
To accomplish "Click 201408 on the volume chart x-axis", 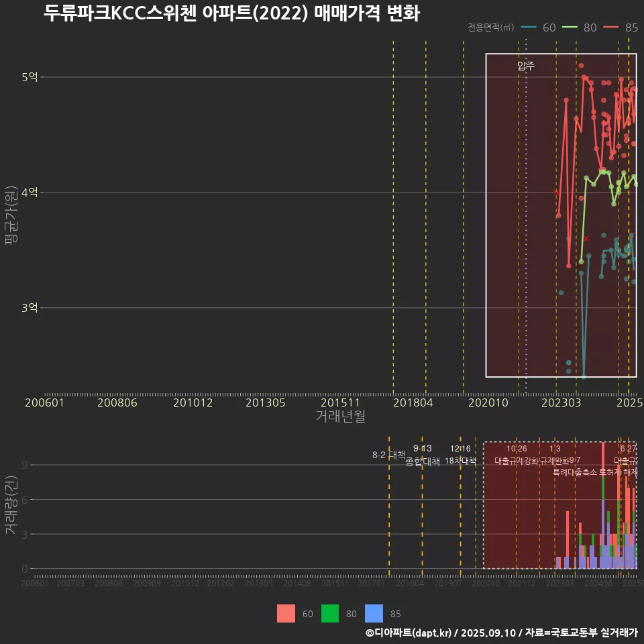I will [x=297, y=583].
